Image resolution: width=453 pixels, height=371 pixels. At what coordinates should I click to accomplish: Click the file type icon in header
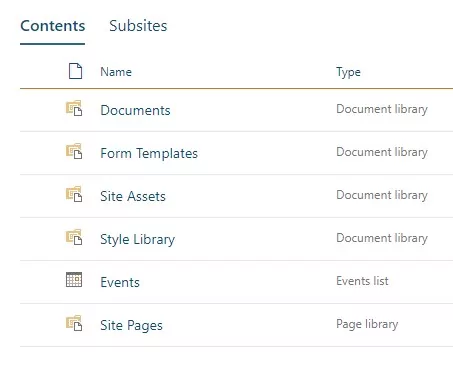[x=75, y=71]
